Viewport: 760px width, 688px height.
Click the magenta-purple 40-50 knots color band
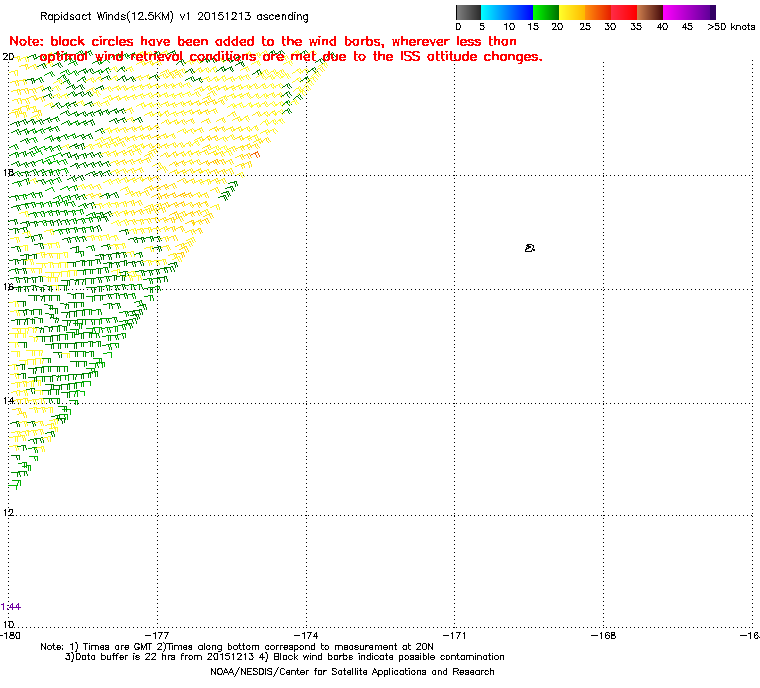[x=689, y=12]
